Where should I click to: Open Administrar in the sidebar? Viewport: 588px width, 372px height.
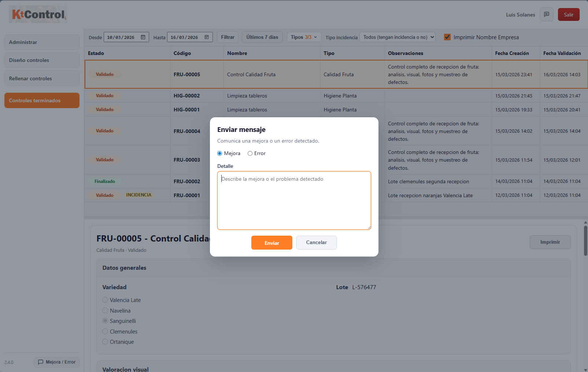(x=42, y=42)
